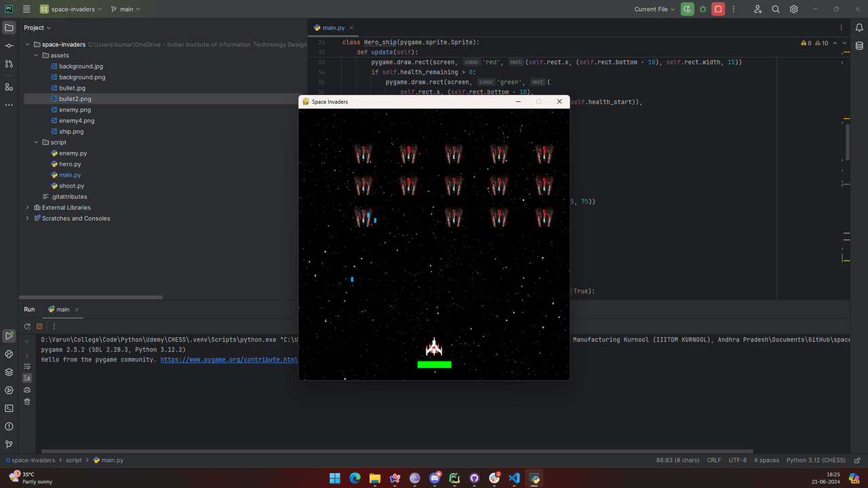Open the pygame.org contribute link
The image size is (868, 488).
click(229, 360)
